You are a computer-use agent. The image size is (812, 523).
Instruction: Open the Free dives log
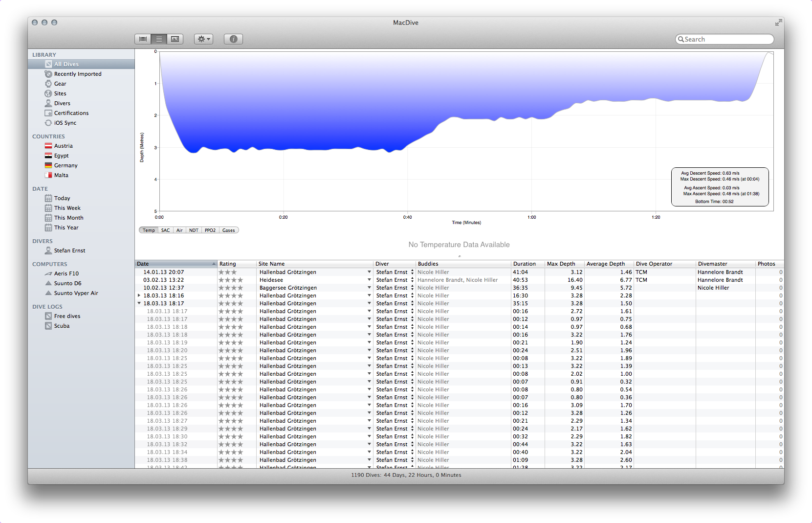(67, 316)
